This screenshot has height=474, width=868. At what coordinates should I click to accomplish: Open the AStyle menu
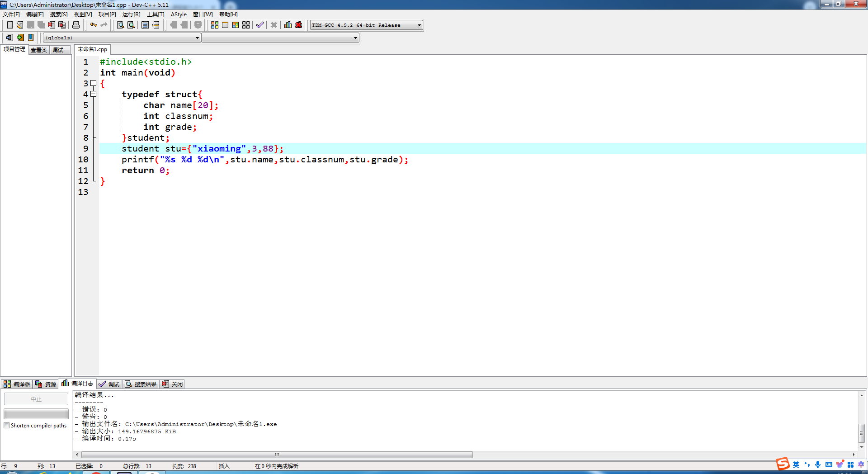click(x=179, y=14)
